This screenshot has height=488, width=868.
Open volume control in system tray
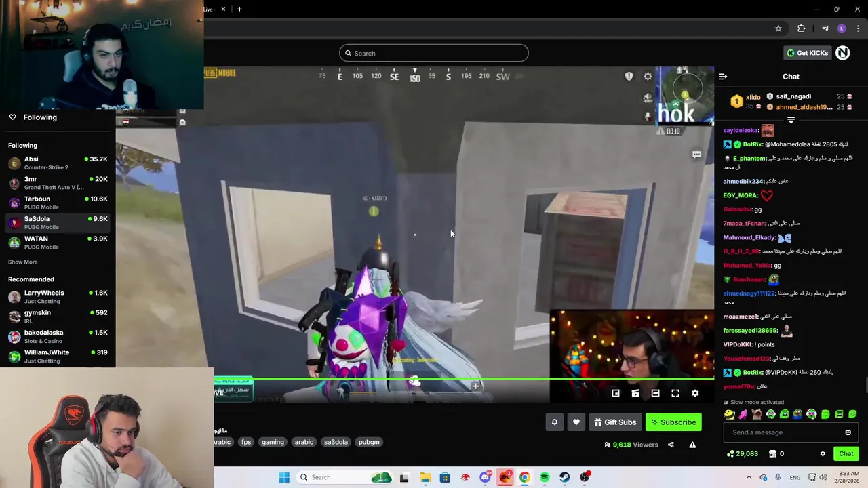pyautogui.click(x=823, y=477)
